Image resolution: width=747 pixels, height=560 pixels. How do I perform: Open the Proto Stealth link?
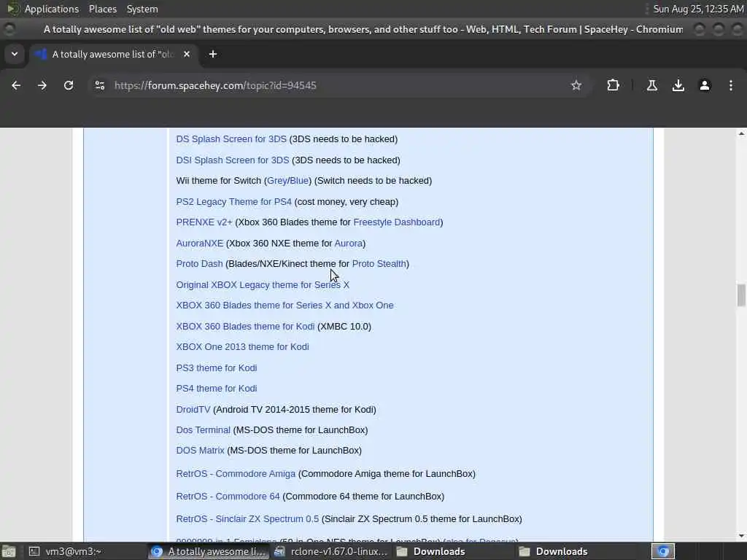[379, 264]
